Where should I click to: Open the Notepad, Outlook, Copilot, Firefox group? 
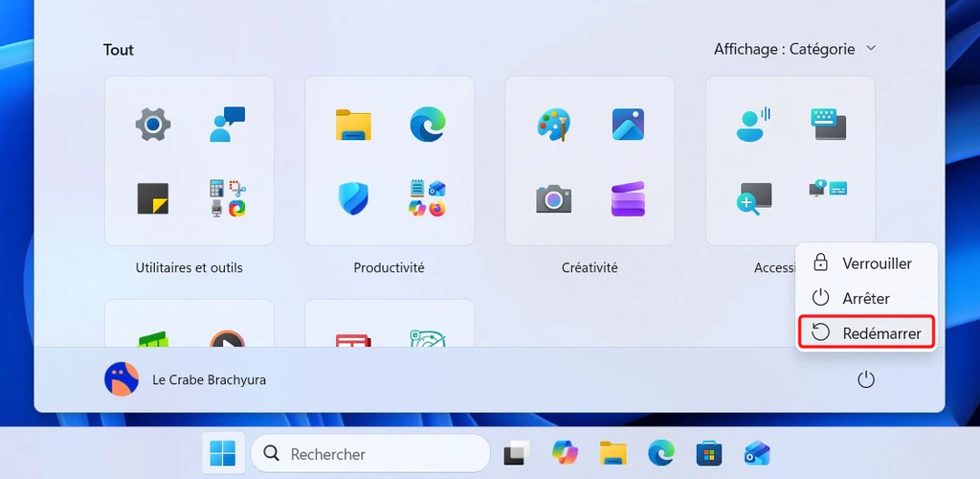click(428, 199)
